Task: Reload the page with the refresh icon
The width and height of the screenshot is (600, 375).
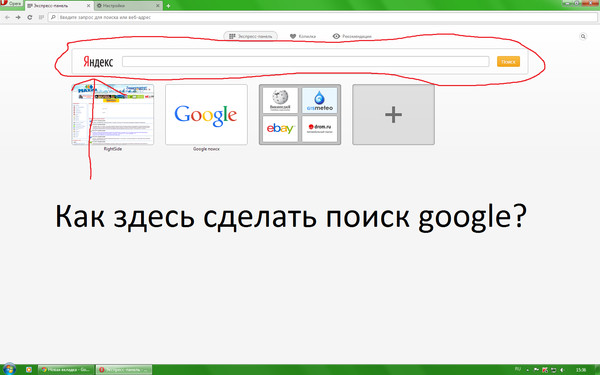Action: [x=29, y=17]
